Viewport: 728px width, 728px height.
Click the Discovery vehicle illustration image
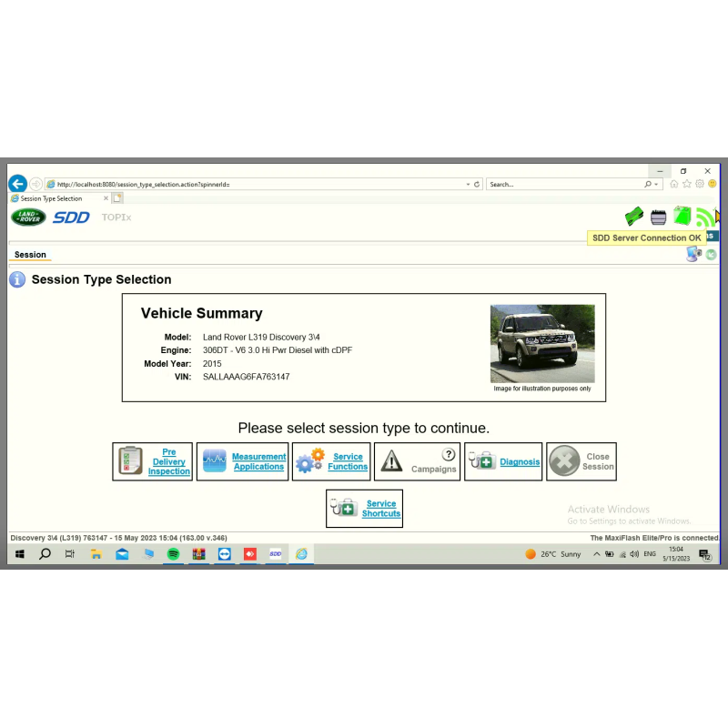[x=542, y=343]
